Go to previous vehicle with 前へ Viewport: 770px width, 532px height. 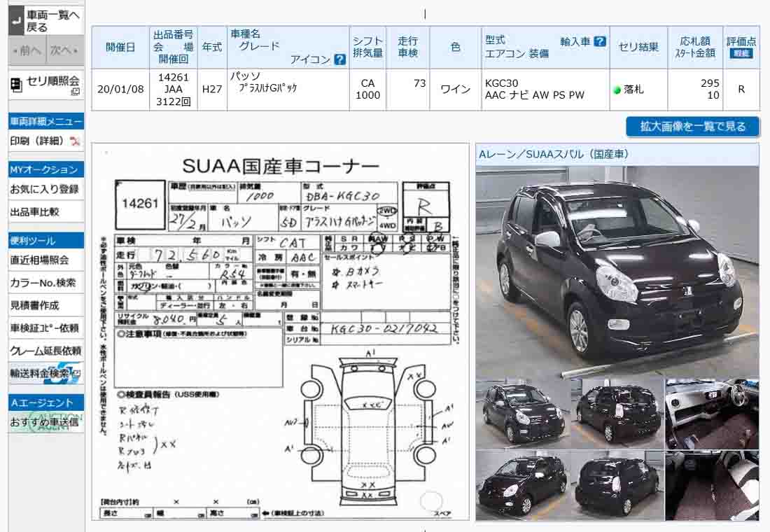27,50
